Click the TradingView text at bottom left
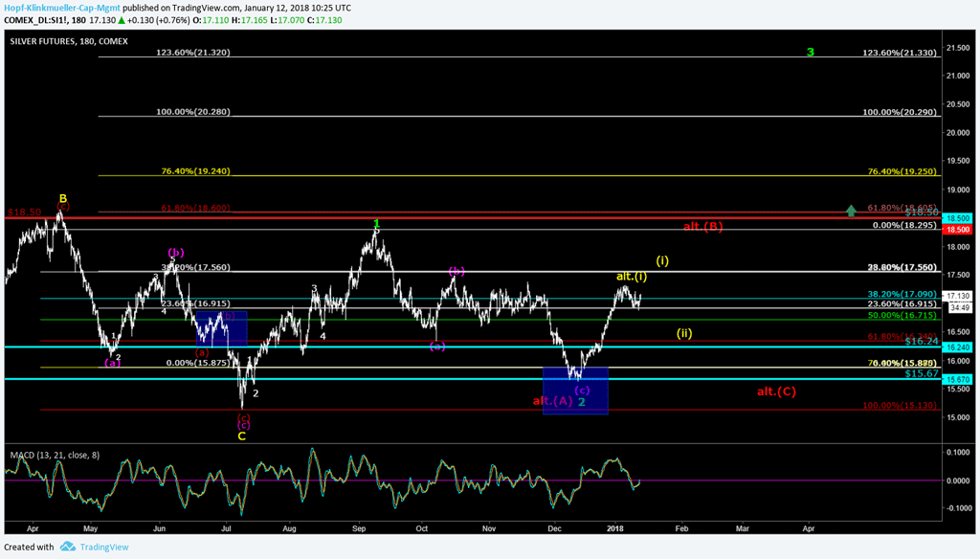This screenshot has width=980, height=559. point(104,547)
